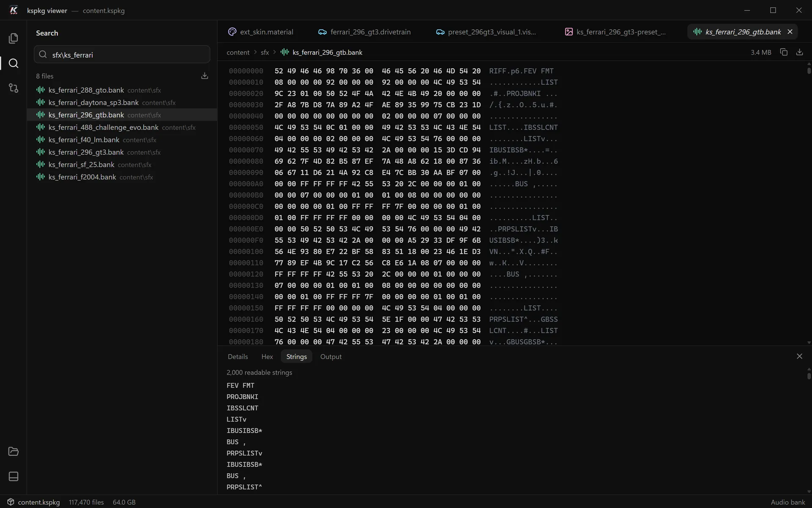Copy file contents using copy icon

click(784, 52)
